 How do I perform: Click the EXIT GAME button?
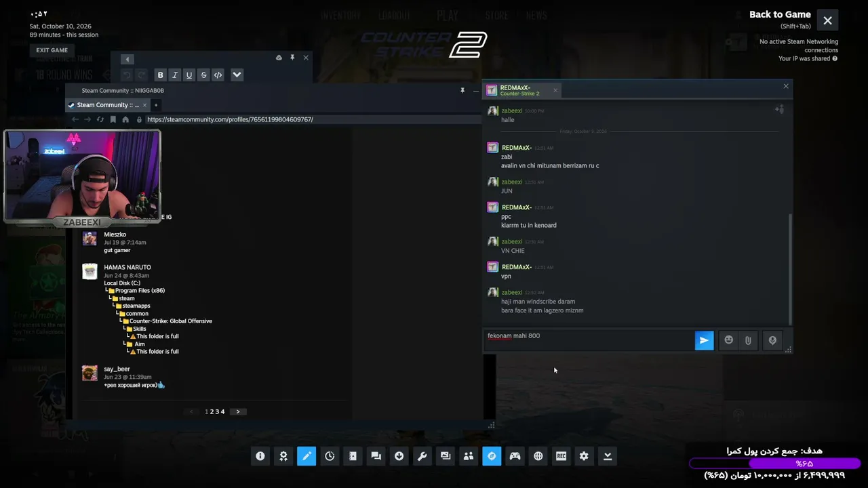tap(52, 50)
